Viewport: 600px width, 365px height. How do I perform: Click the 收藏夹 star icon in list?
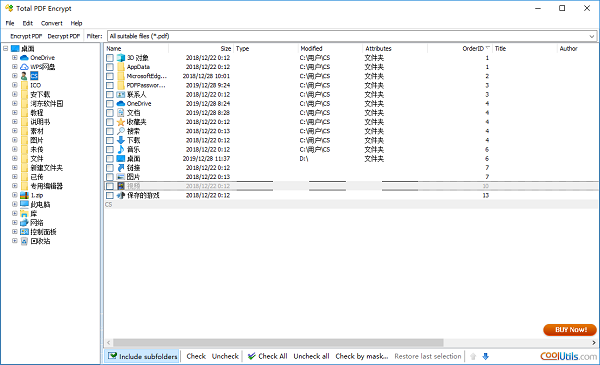[x=121, y=122]
